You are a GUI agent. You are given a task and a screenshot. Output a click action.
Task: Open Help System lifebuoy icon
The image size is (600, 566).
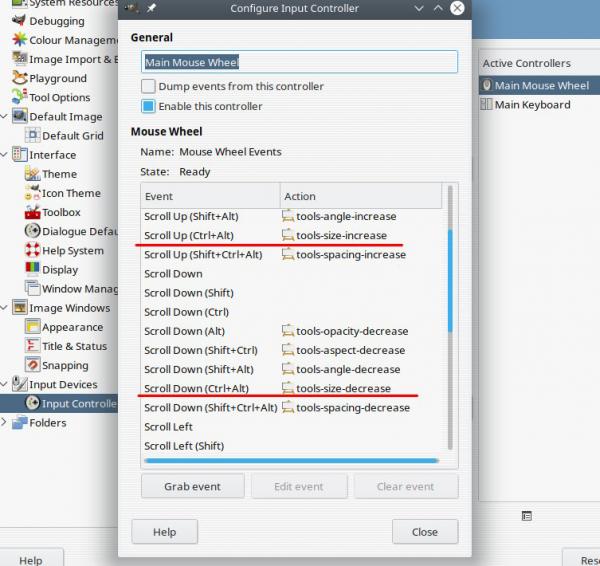(x=33, y=250)
